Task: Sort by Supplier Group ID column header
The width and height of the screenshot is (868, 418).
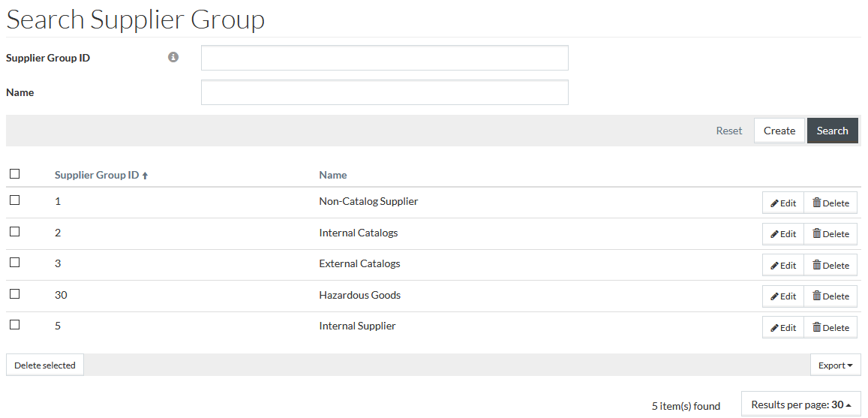Action: (97, 175)
